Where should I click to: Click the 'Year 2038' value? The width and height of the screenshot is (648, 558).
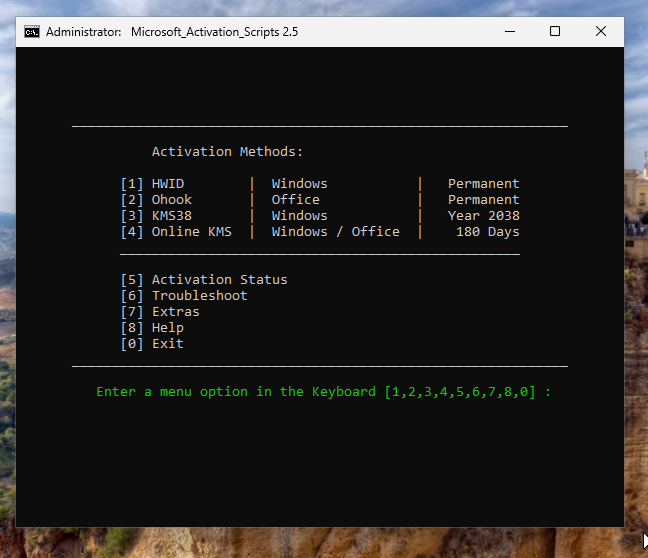click(484, 216)
